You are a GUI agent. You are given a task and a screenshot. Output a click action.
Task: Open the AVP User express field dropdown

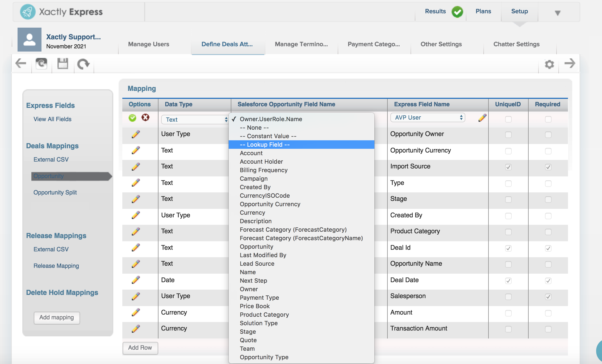(428, 117)
